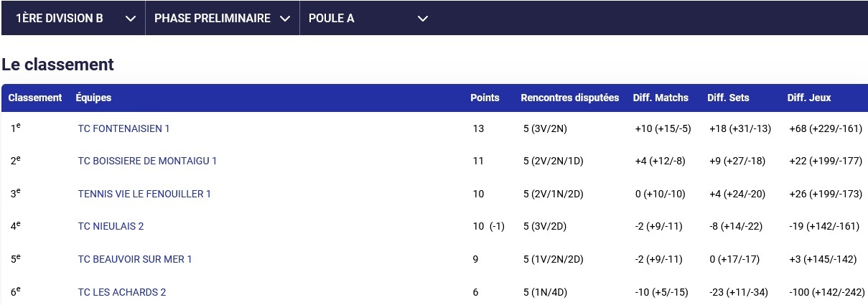Click the Rencontres disputées column header
The width and height of the screenshot is (868, 305).
click(x=569, y=98)
